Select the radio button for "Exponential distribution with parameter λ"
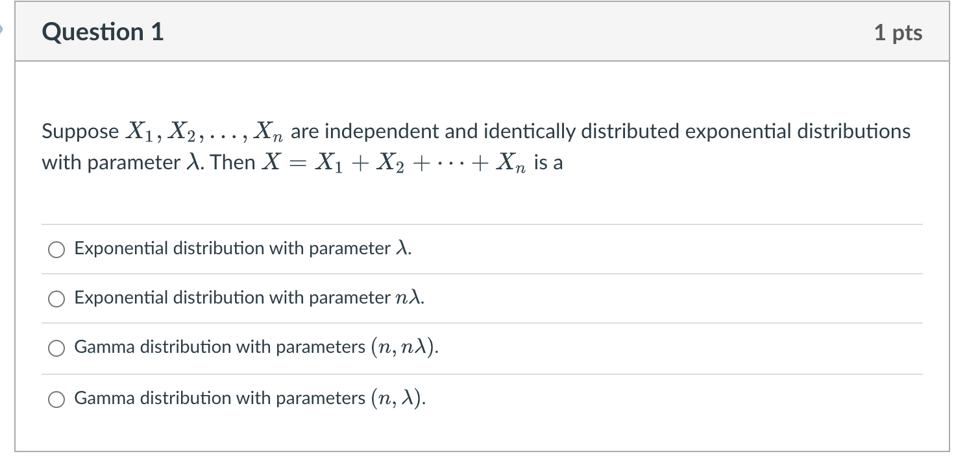The width and height of the screenshot is (980, 467). point(57,249)
